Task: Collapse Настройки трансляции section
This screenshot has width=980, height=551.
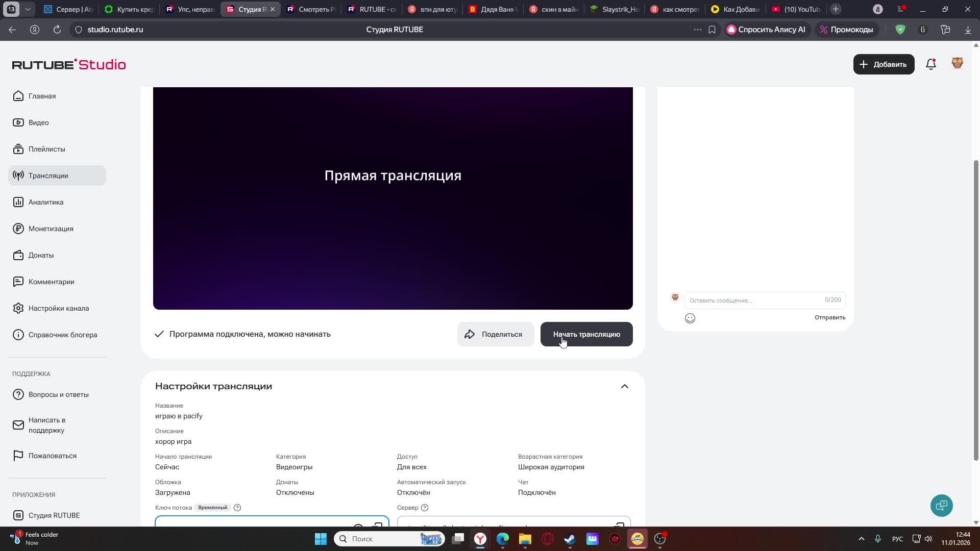Action: [624, 386]
